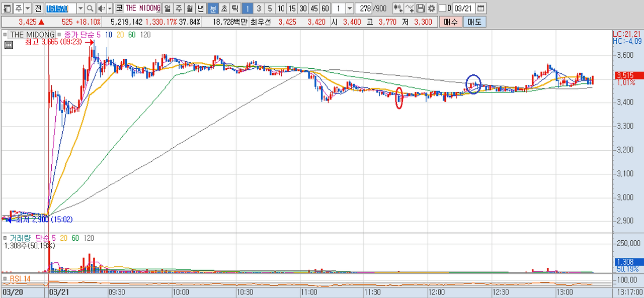
Task: Expand the price indicator box before THE MIDONG
Action: click(x=5, y=35)
